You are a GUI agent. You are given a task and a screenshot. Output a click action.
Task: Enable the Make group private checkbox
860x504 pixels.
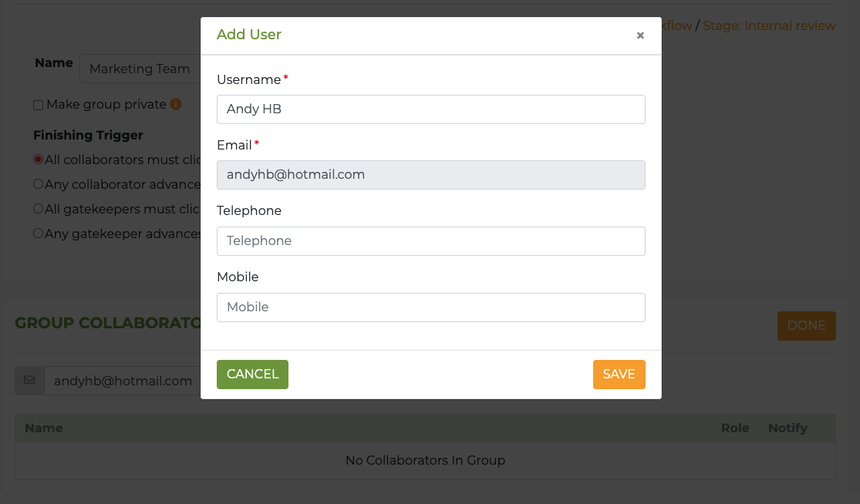tap(38, 105)
